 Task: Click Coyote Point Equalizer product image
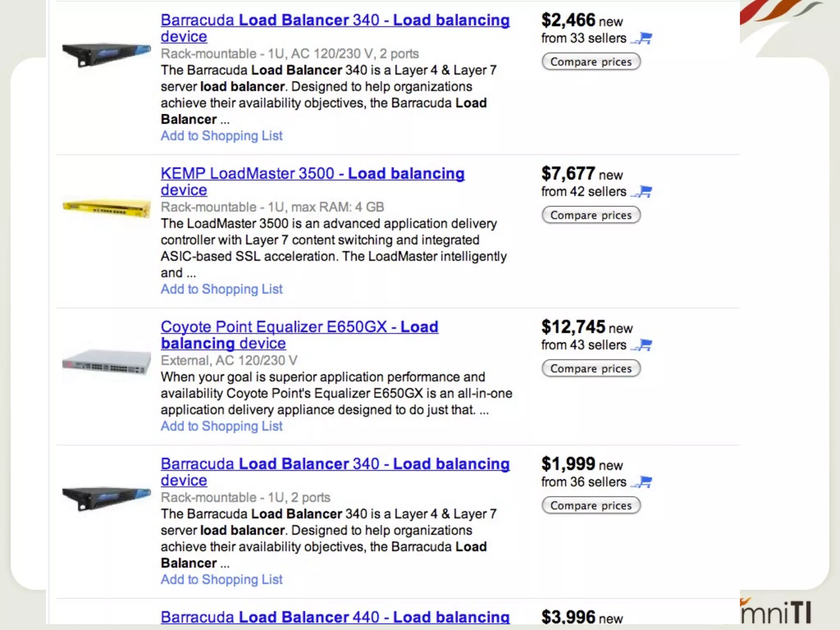(107, 362)
